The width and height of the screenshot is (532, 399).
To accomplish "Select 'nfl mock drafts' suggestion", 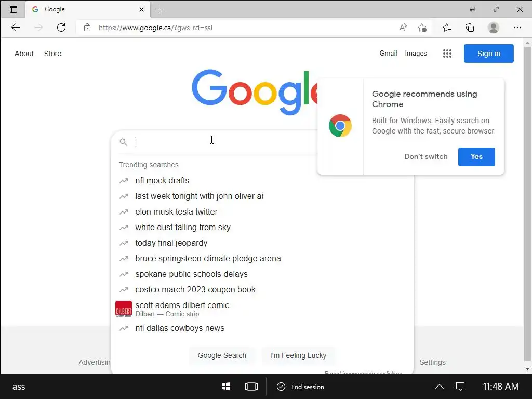I will coord(262,180).
